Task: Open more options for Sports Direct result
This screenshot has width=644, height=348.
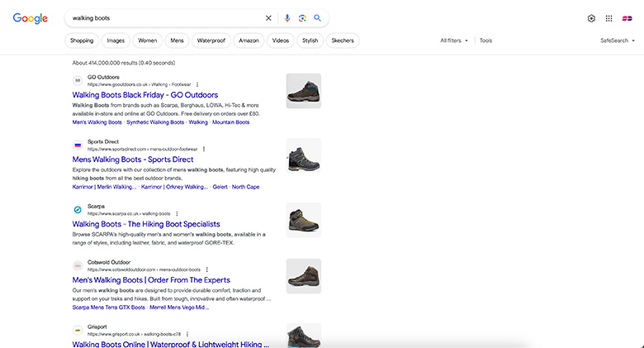Action: click(204, 150)
